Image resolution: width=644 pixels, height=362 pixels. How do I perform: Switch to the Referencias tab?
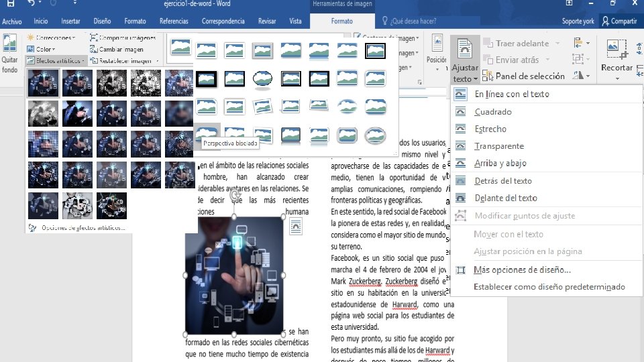tap(174, 21)
